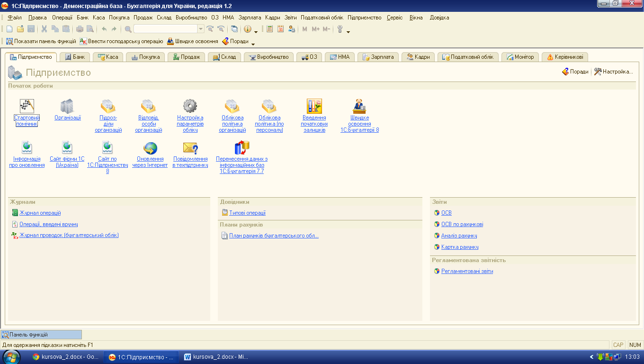The image size is (644, 364).
Task: Open the Аналіз рахунку report link
Action: pyautogui.click(x=459, y=236)
